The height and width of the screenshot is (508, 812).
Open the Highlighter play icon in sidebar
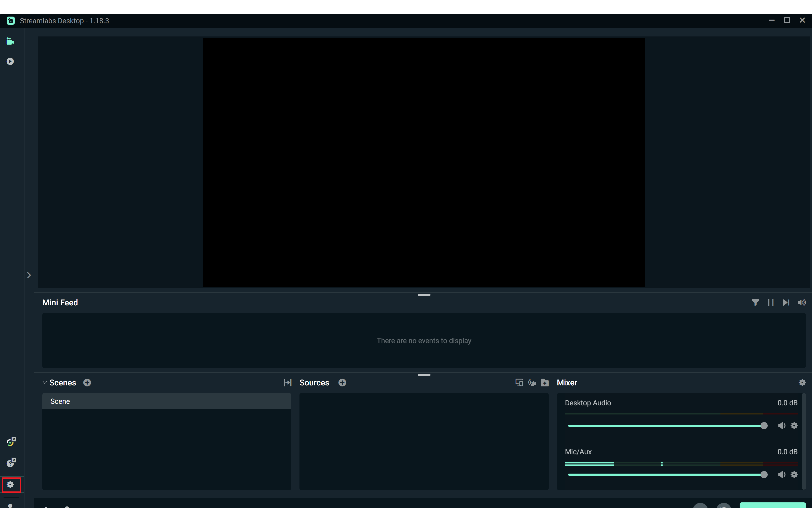[10, 61]
